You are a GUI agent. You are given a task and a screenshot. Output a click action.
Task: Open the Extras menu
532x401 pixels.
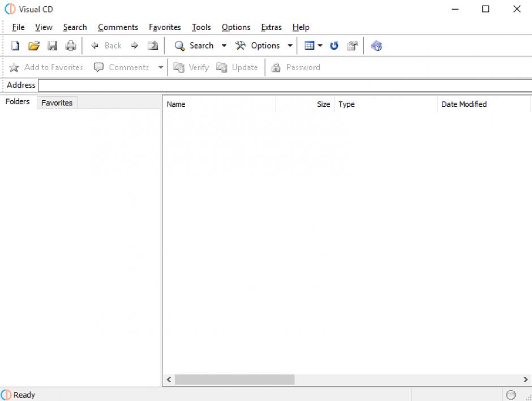pos(272,27)
